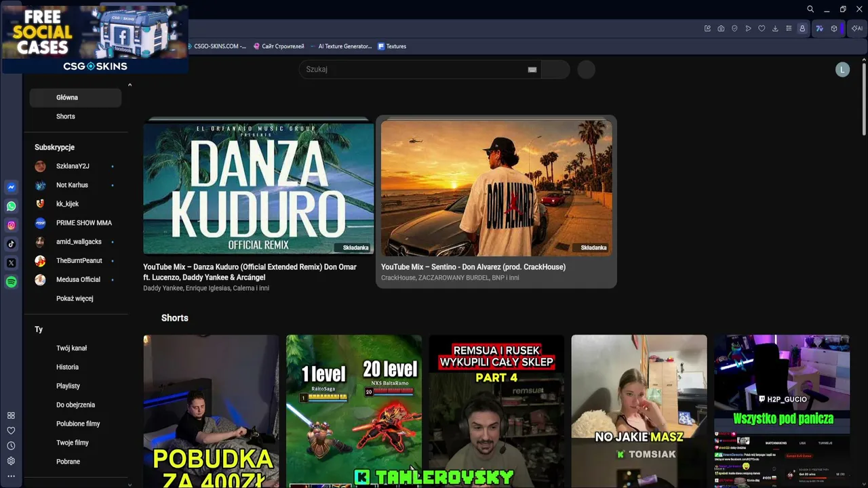Open WhatsApp in the browser sidebar
868x488 pixels.
click(12, 206)
